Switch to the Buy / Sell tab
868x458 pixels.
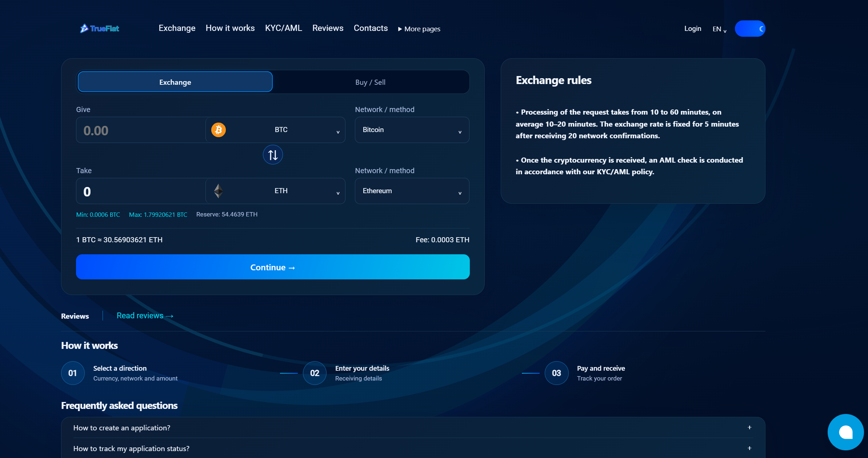point(371,82)
